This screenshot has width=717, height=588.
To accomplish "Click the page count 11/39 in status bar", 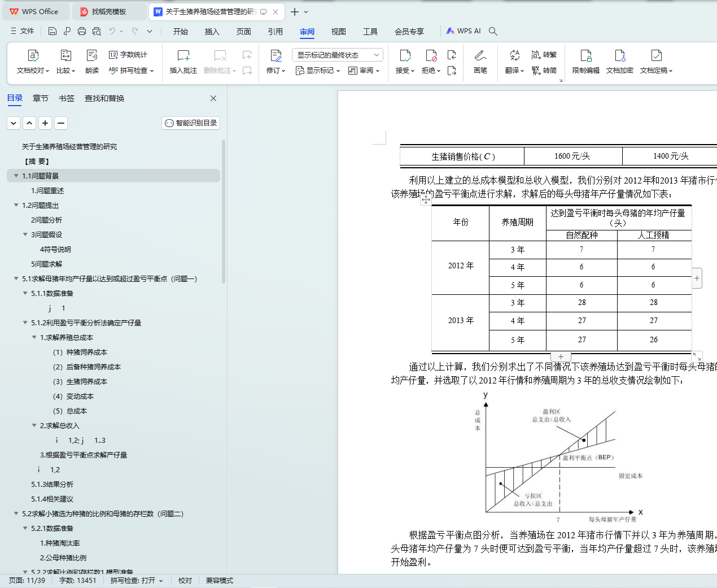I will 27,581.
